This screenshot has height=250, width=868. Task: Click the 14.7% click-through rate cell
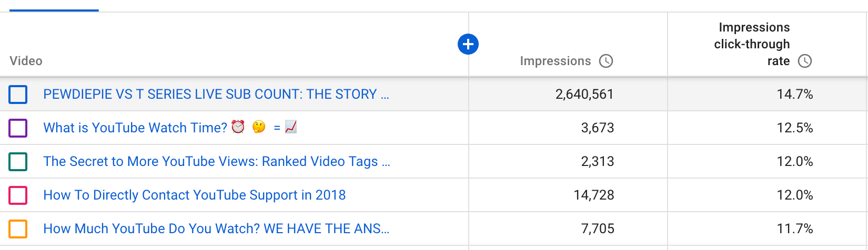tap(795, 95)
